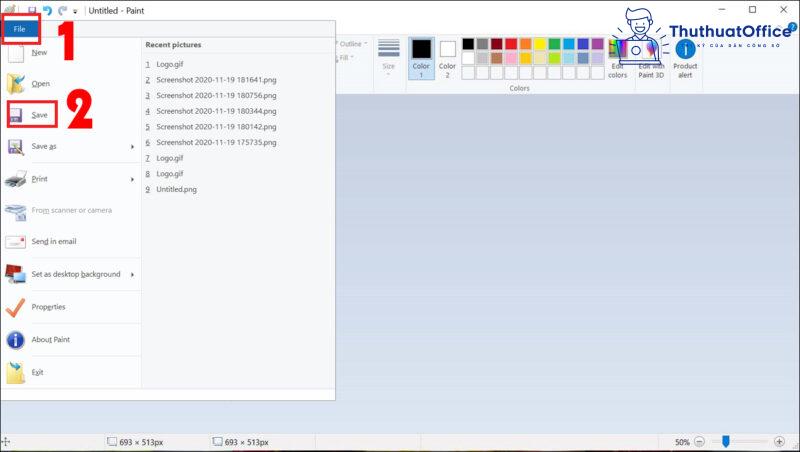Click the Print icon in menu
The height and width of the screenshot is (452, 800).
(17, 179)
